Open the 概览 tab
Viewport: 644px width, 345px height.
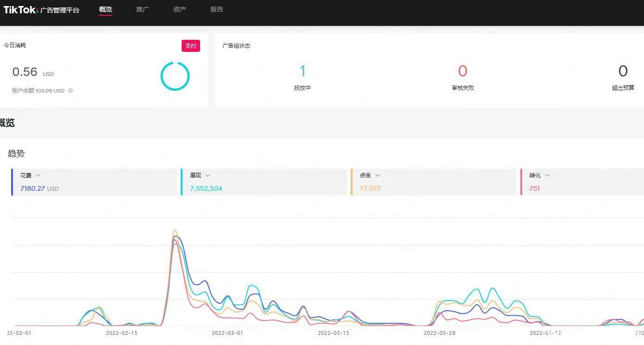(106, 9)
